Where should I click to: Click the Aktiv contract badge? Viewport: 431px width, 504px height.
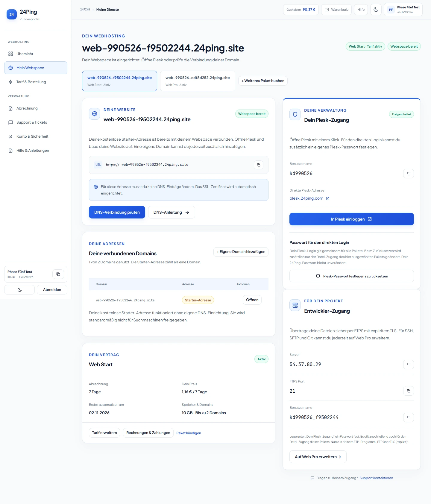pyautogui.click(x=261, y=359)
